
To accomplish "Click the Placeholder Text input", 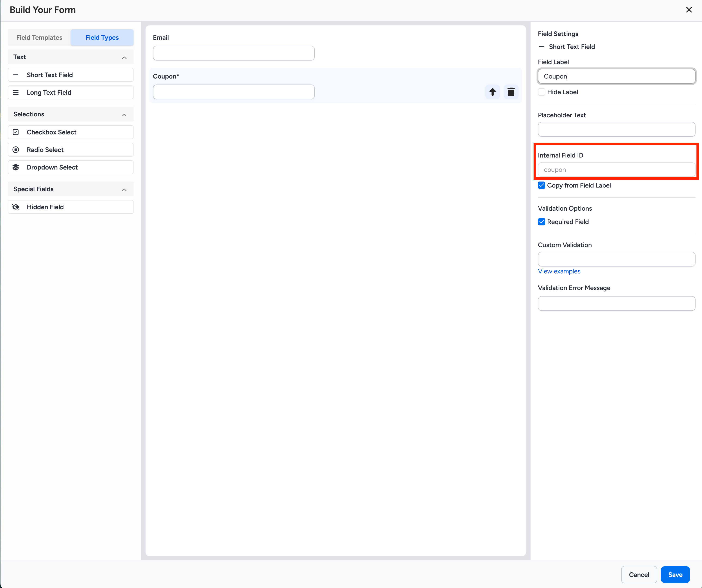I will 616,129.
